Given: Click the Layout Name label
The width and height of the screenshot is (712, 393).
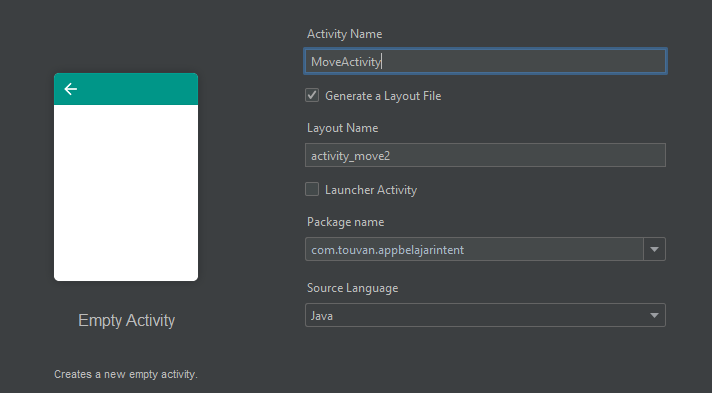Looking at the screenshot, I should [x=342, y=128].
